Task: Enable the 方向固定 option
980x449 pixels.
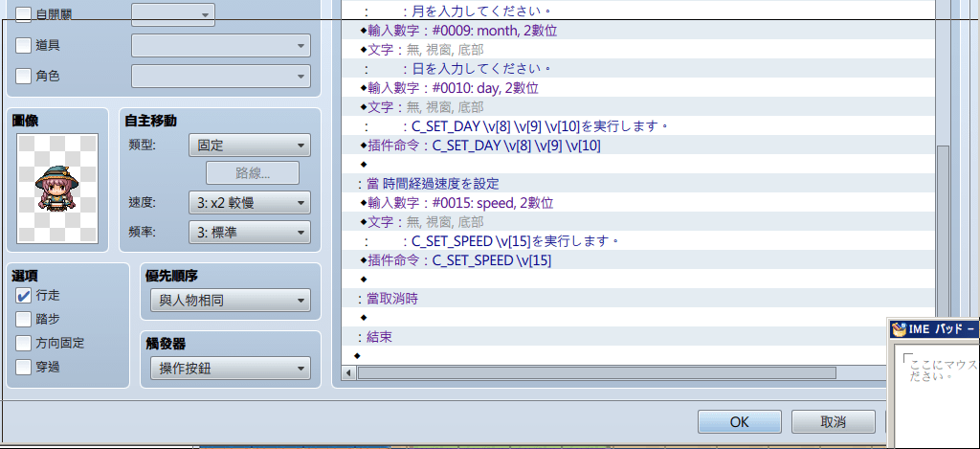Action: pos(23,343)
